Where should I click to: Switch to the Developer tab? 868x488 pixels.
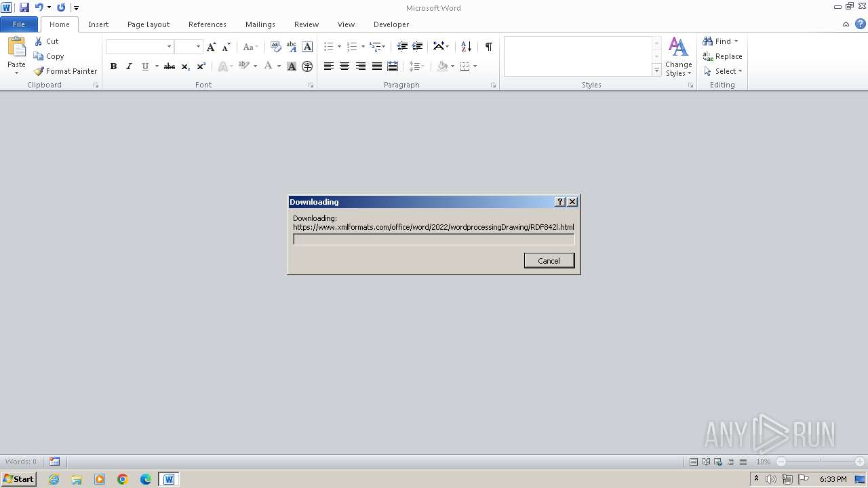tap(391, 24)
